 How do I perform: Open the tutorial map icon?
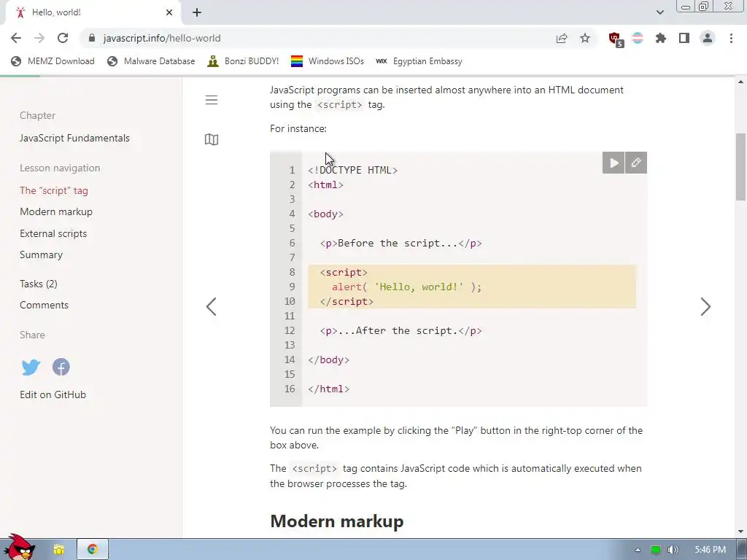point(212,139)
